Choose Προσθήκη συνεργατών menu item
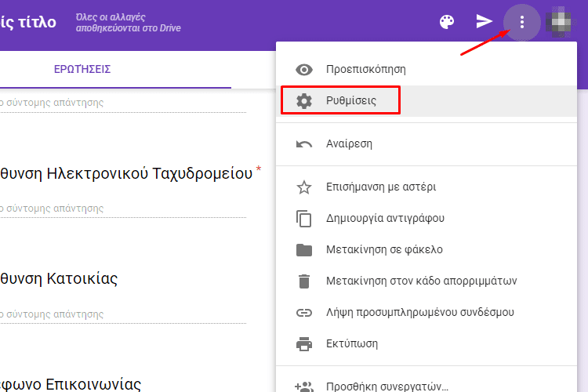Viewport: 588px width, 392px height. [x=426, y=385]
